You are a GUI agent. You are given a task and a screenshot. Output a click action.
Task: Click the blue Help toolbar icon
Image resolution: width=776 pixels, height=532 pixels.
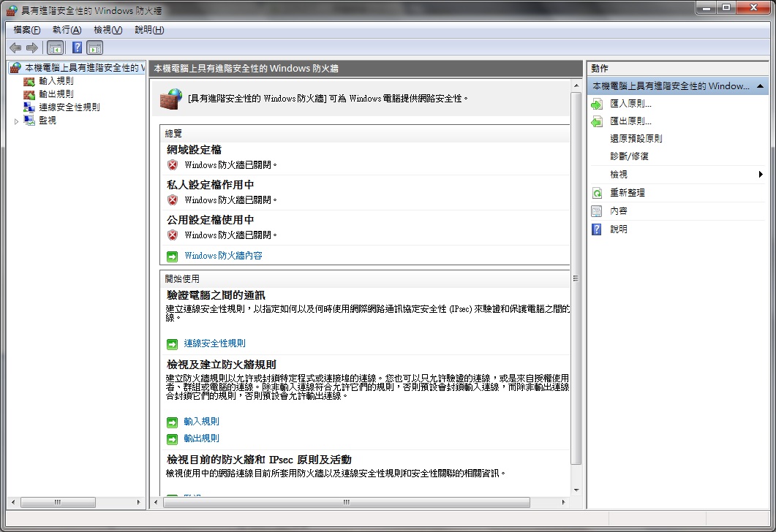click(78, 47)
